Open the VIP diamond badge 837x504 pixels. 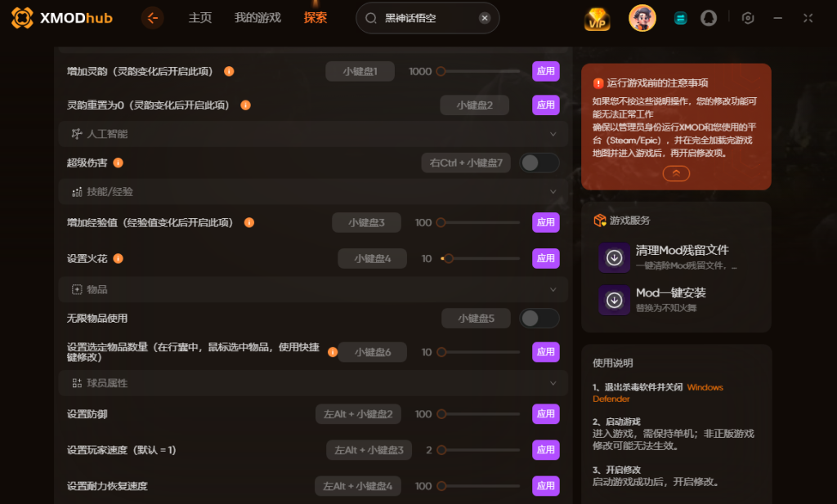tap(597, 20)
